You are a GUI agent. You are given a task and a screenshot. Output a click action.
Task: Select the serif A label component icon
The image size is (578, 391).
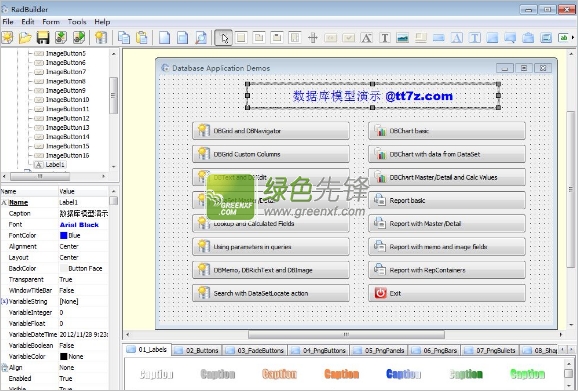[x=366, y=38]
